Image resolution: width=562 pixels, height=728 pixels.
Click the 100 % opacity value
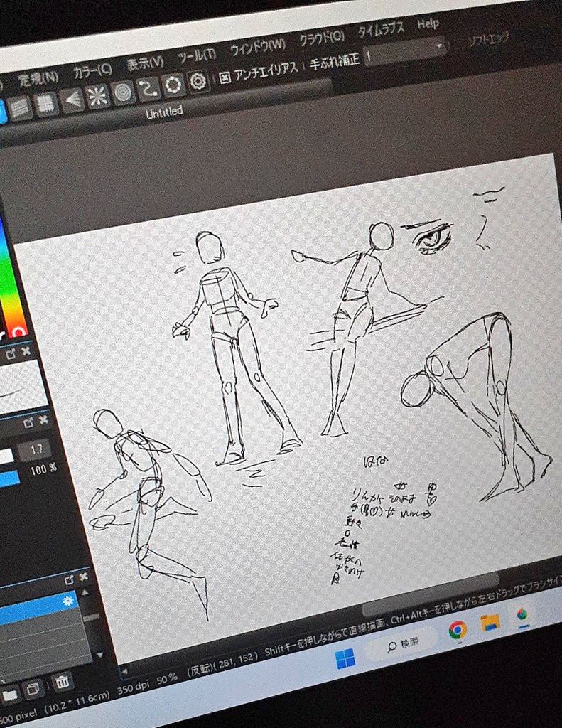click(43, 469)
